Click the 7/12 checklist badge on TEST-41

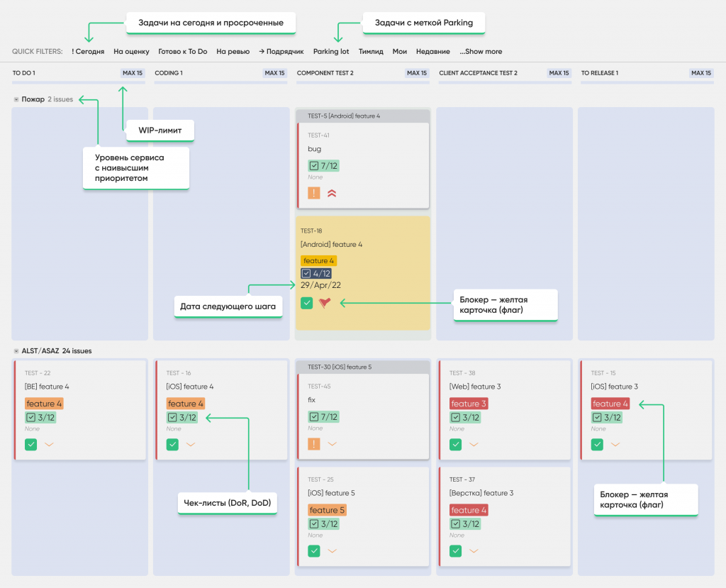[323, 165]
